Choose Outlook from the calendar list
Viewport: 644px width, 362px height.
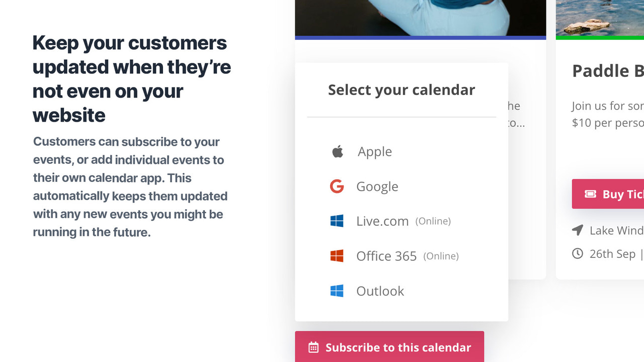[x=380, y=291]
